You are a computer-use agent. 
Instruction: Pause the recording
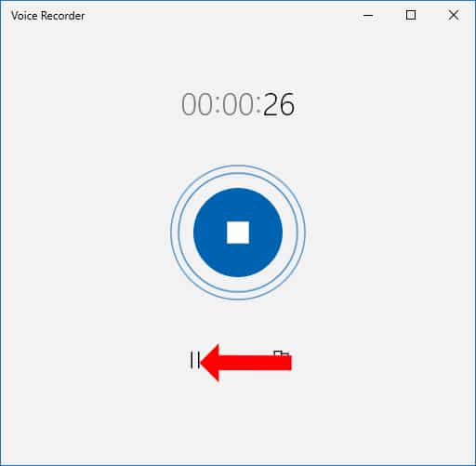pyautogui.click(x=194, y=360)
